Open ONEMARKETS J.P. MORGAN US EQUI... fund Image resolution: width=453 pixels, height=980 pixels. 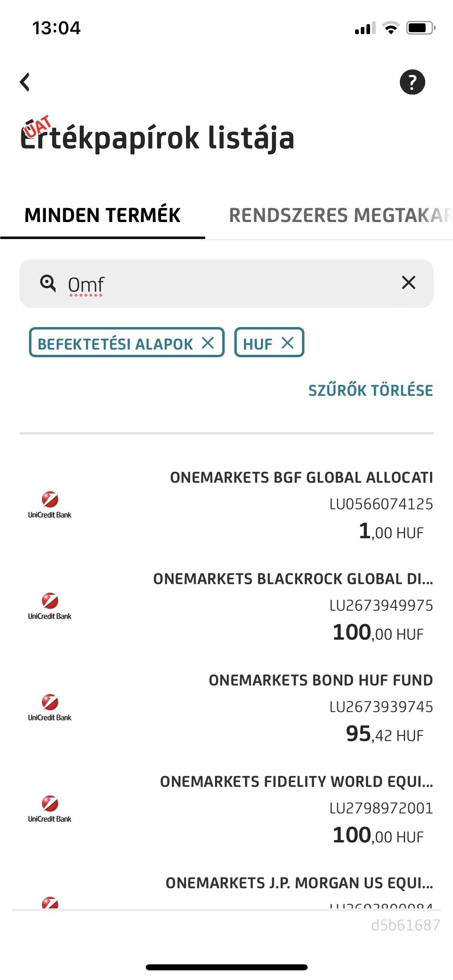299,883
